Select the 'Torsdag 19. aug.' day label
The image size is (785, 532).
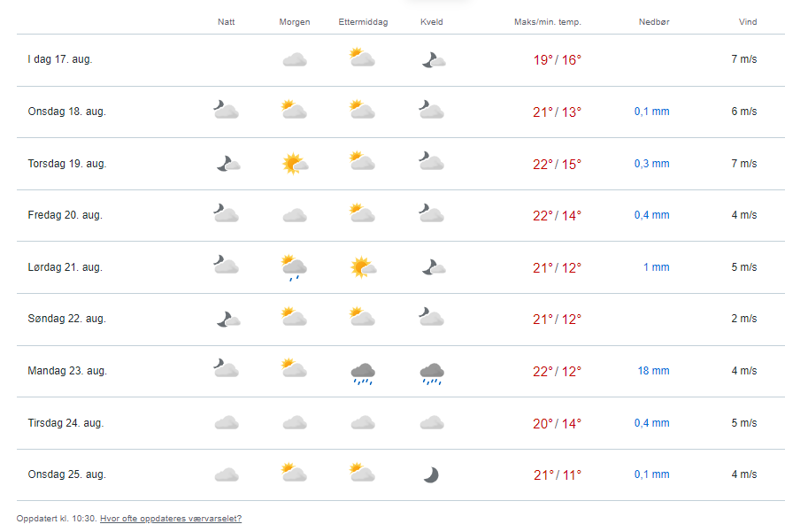pyautogui.click(x=68, y=164)
